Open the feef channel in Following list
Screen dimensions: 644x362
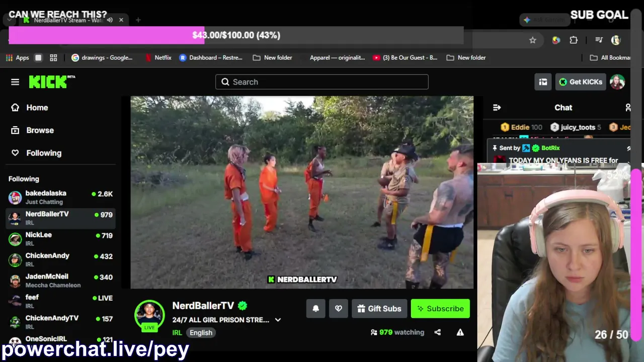click(60, 301)
